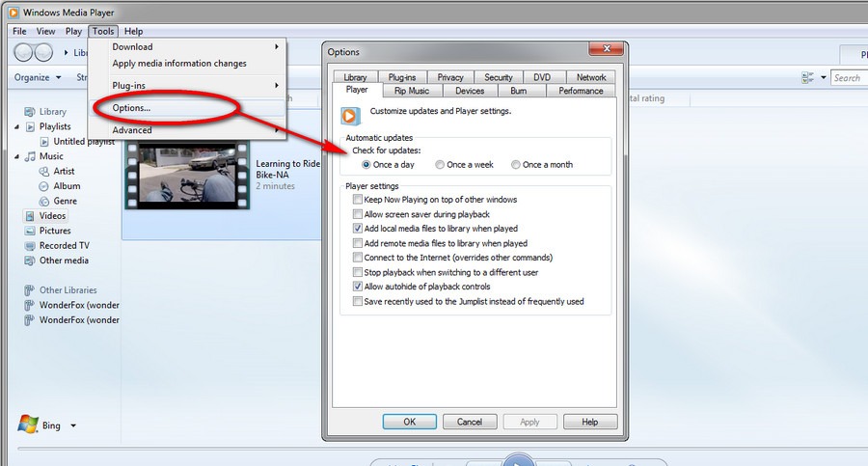Click the Music library note icon

click(x=30, y=156)
